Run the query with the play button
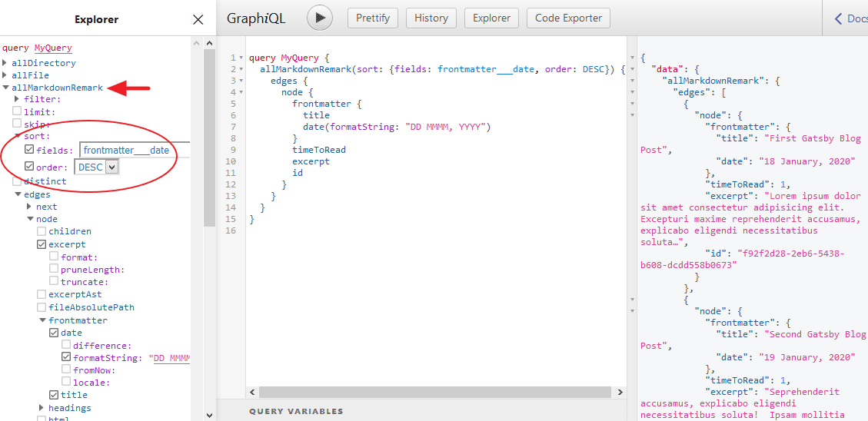Image resolution: width=868 pixels, height=421 pixels. [320, 18]
